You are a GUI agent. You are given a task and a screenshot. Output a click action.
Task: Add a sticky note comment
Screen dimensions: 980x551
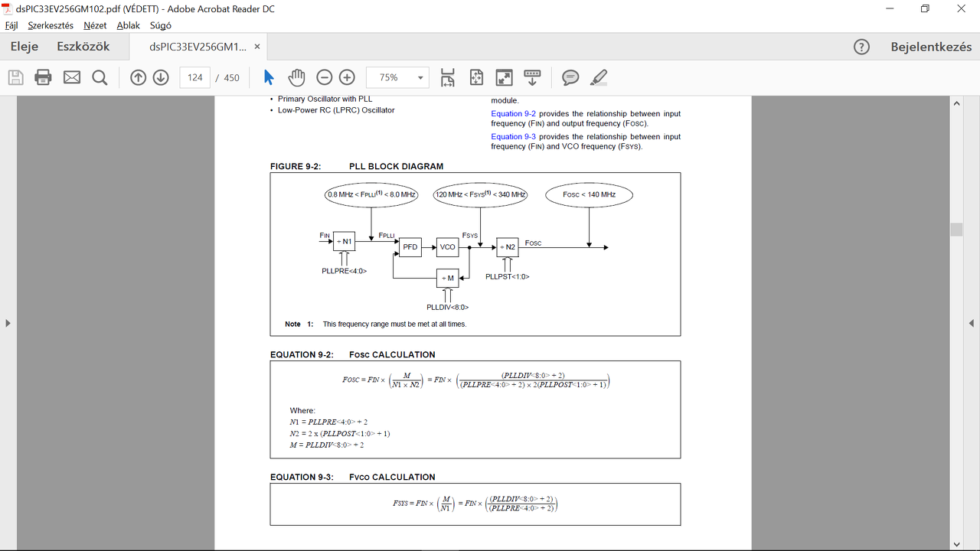pos(570,77)
